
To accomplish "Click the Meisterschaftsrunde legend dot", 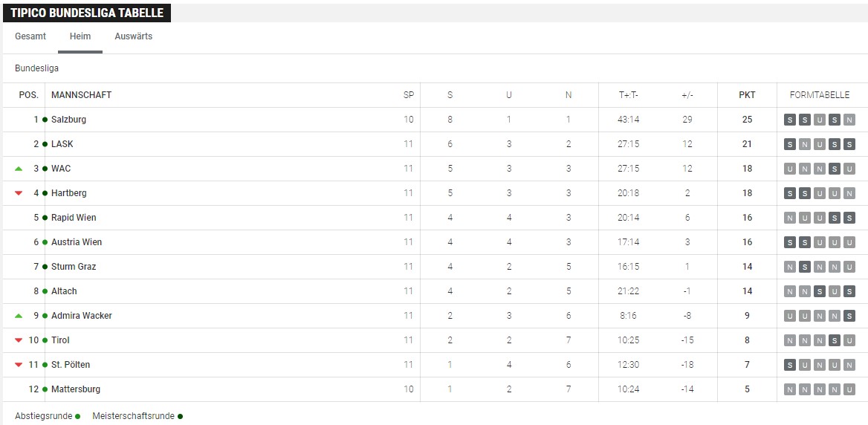I will click(180, 417).
